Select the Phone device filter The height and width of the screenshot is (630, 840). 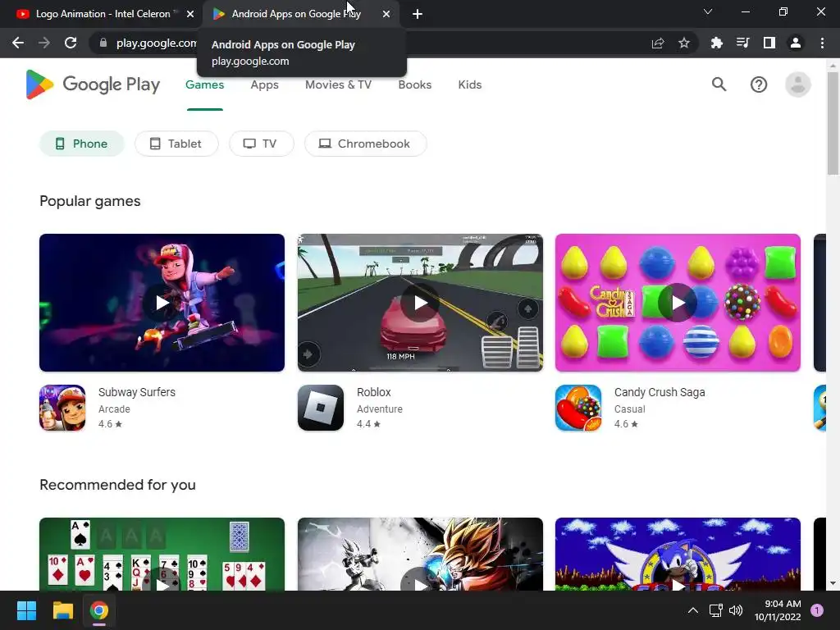pyautogui.click(x=81, y=144)
